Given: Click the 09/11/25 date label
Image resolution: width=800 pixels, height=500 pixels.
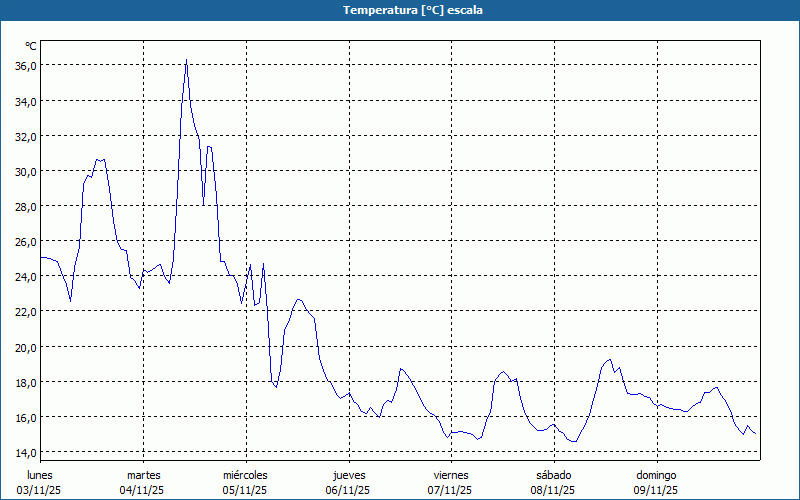Looking at the screenshot, I should coord(656,490).
